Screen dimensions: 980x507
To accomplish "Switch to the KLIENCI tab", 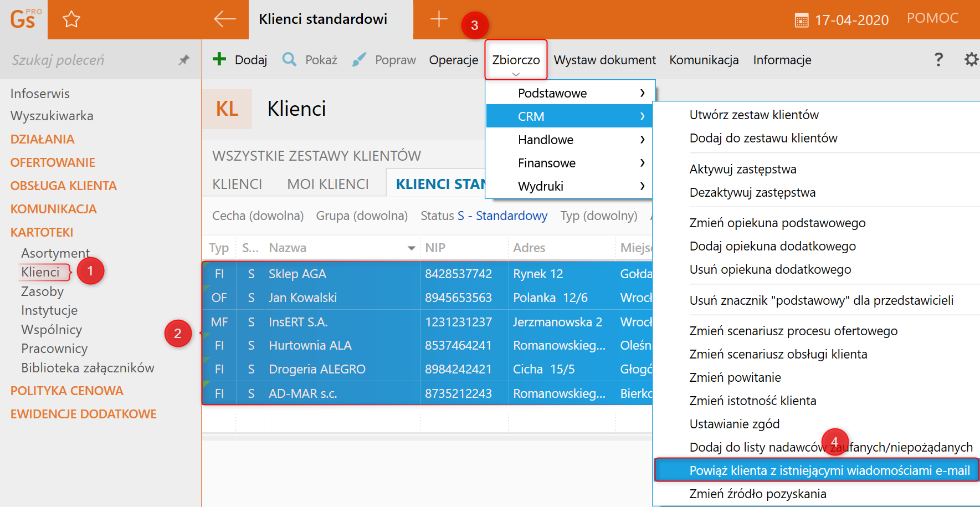I will pos(237,184).
